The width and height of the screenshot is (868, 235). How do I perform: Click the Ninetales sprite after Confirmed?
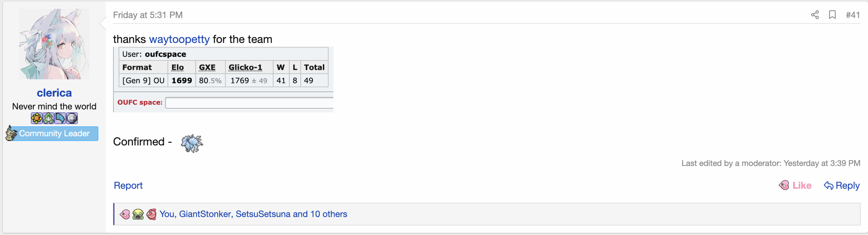pos(192,143)
